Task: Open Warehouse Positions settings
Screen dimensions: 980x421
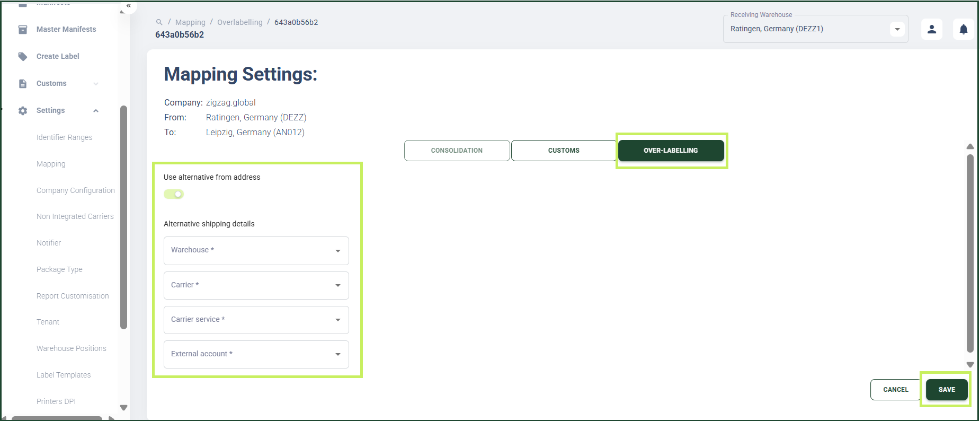Action: pyautogui.click(x=72, y=348)
